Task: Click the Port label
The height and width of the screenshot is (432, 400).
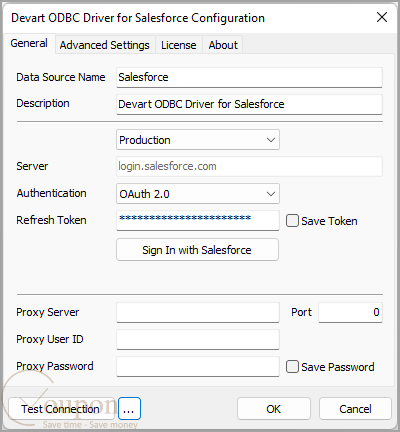Action: (301, 312)
